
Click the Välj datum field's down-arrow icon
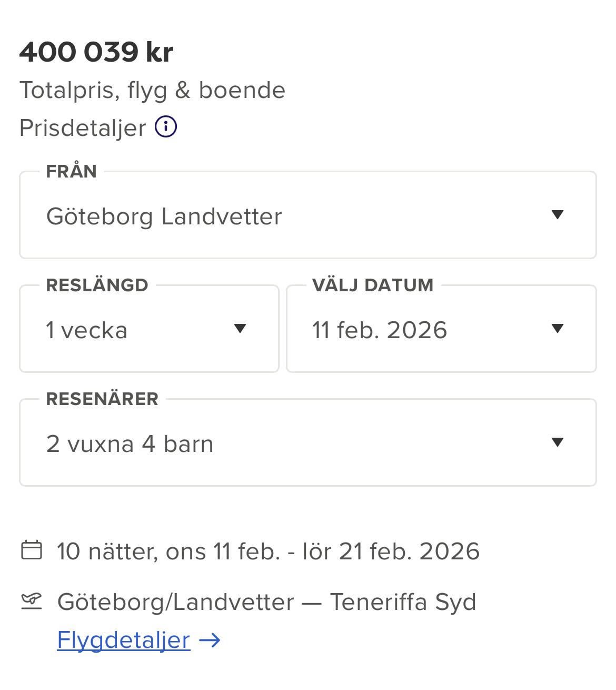click(557, 329)
